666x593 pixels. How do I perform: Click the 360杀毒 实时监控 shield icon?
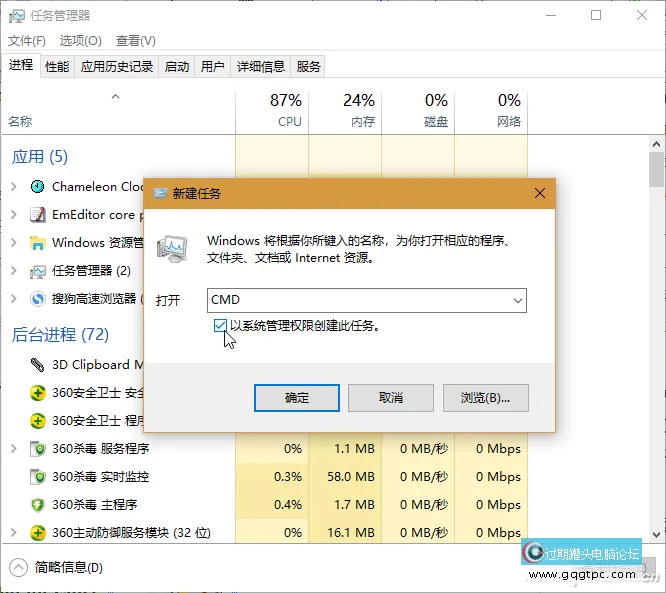pos(37,477)
